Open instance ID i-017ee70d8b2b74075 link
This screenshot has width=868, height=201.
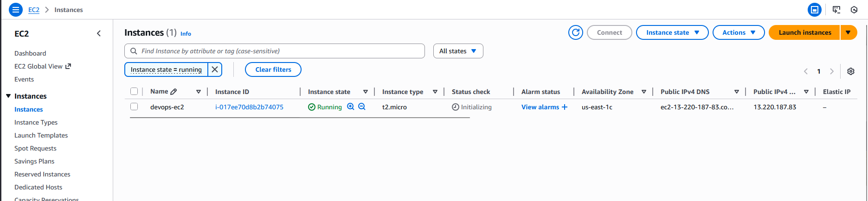click(249, 107)
